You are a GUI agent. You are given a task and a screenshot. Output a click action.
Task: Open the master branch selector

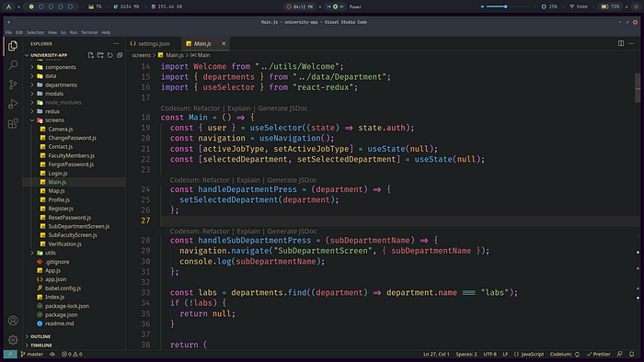32,354
